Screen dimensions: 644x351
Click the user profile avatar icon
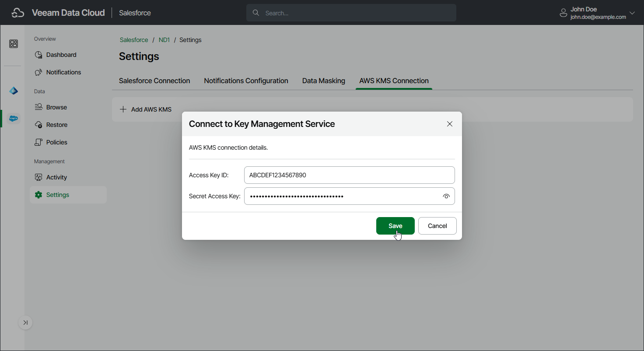tap(563, 13)
